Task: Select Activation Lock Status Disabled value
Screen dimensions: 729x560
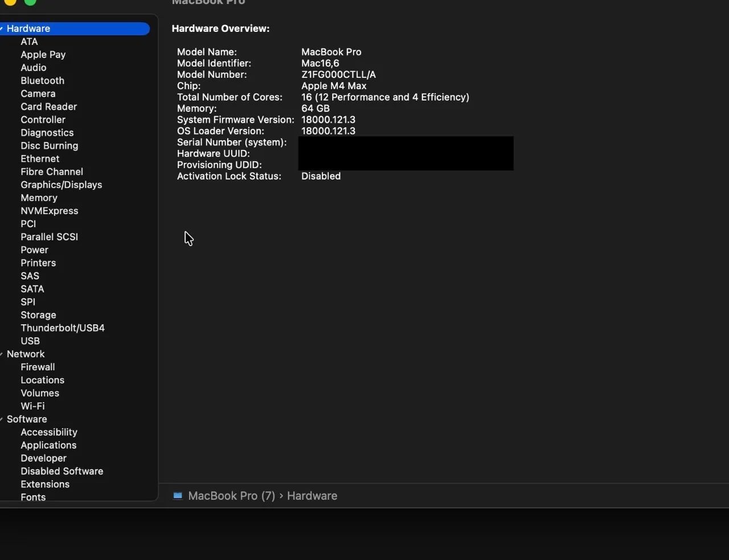Action: click(x=321, y=176)
